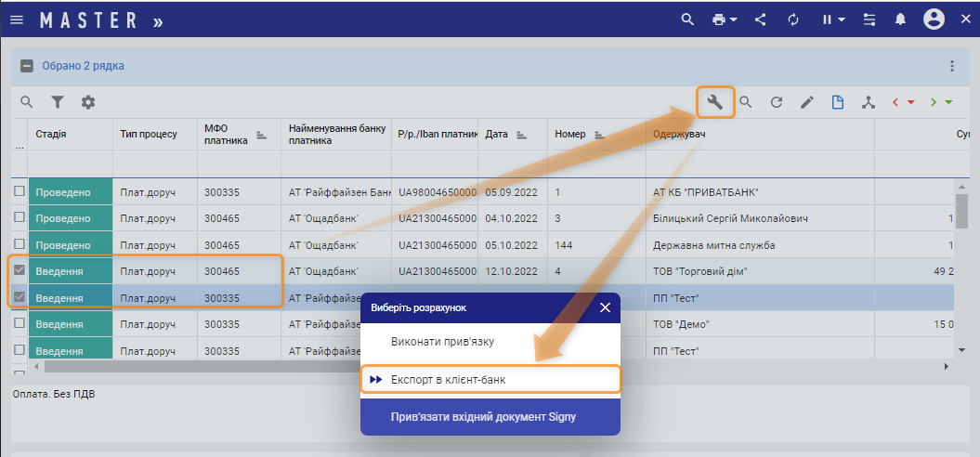
Task: Select 'Експорт в клієнт-банк' menu item
Action: pos(490,380)
